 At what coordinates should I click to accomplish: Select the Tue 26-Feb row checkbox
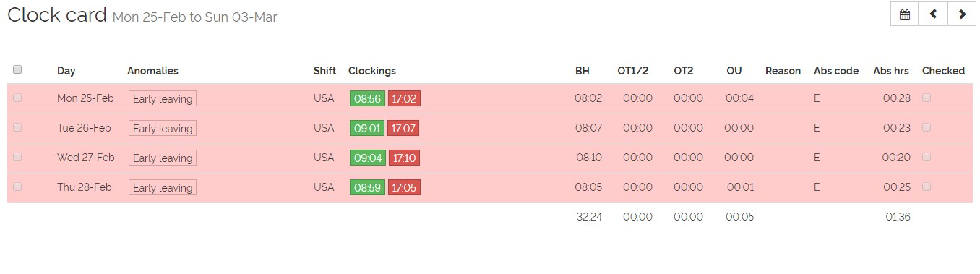click(x=17, y=127)
